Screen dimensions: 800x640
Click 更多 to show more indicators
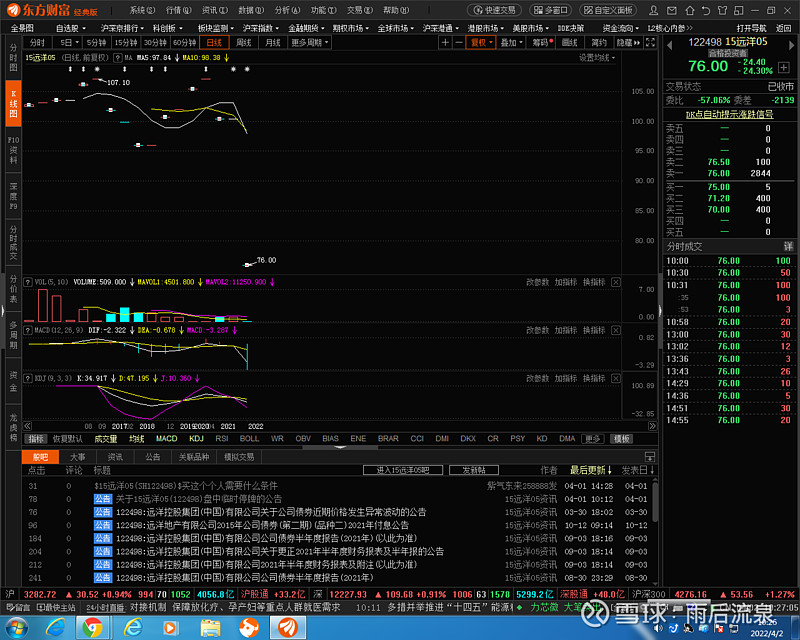592,439
